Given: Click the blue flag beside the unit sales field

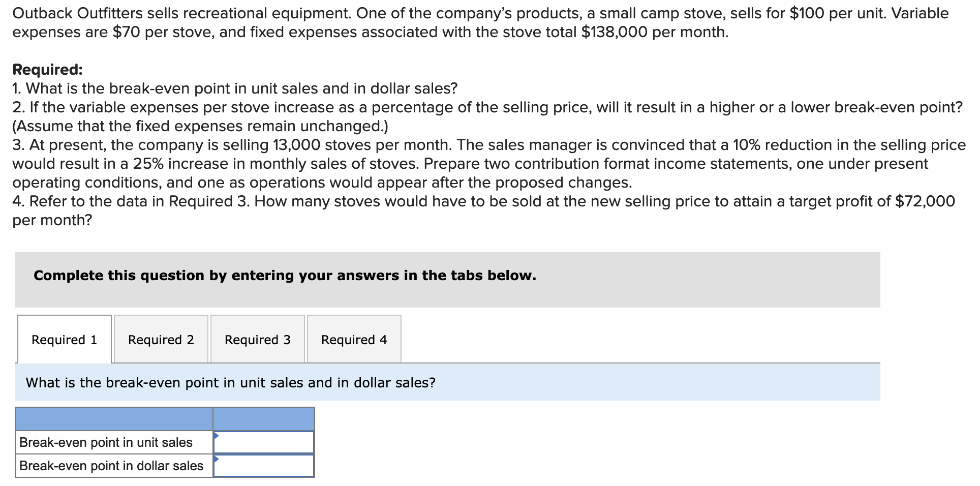Looking at the screenshot, I should (218, 436).
